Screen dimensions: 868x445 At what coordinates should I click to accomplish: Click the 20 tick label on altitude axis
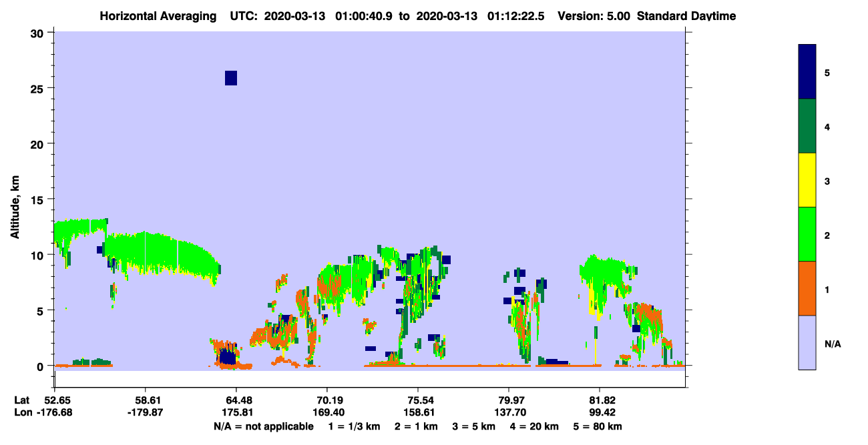pyautogui.click(x=36, y=143)
